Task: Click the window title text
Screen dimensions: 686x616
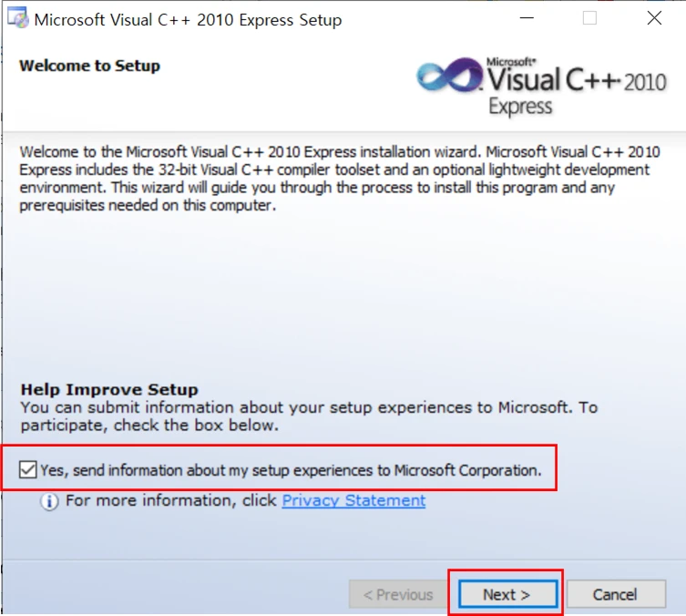Action: (x=188, y=19)
